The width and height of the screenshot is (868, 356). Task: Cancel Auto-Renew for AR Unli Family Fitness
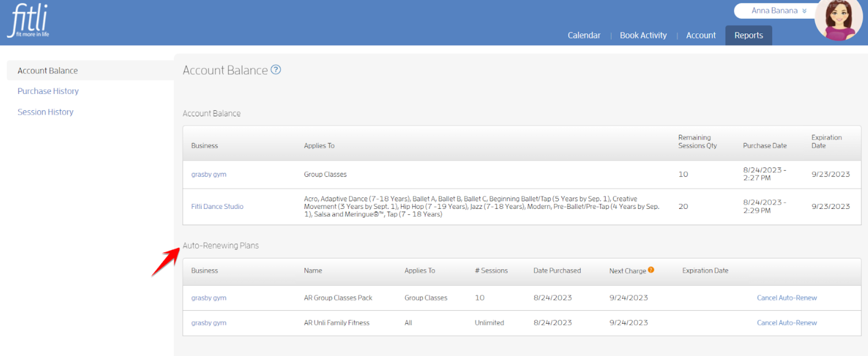(x=787, y=323)
